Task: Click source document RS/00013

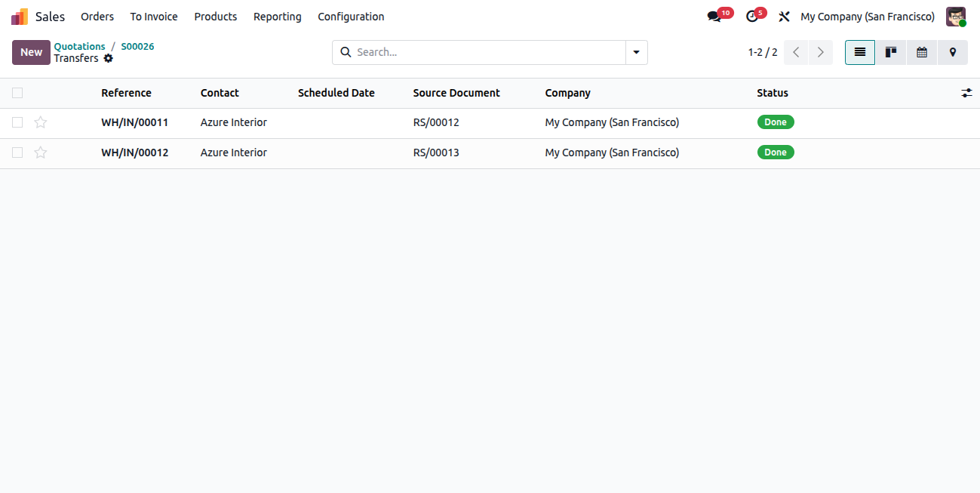Action: 436,153
